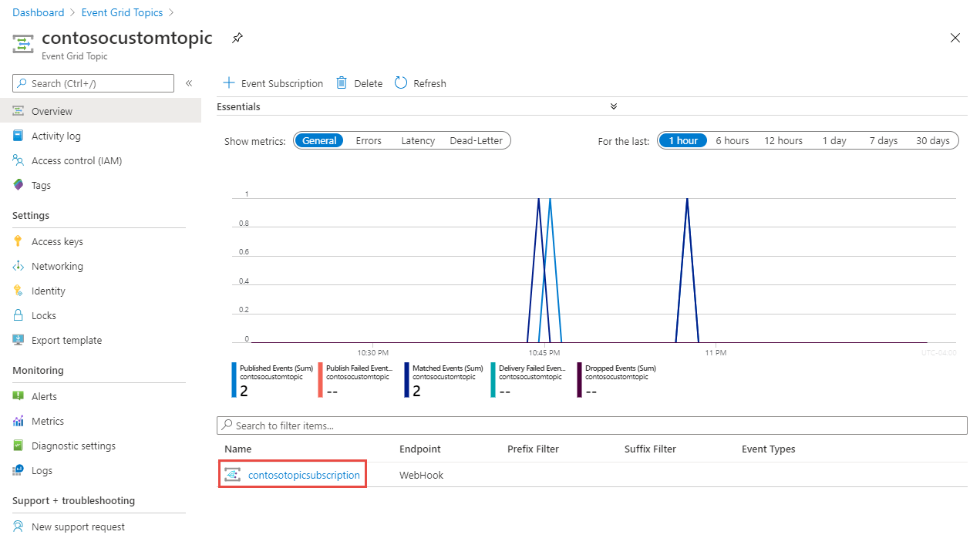Set the time range to 7 days
This screenshot has width=980, height=555.
pos(883,140)
